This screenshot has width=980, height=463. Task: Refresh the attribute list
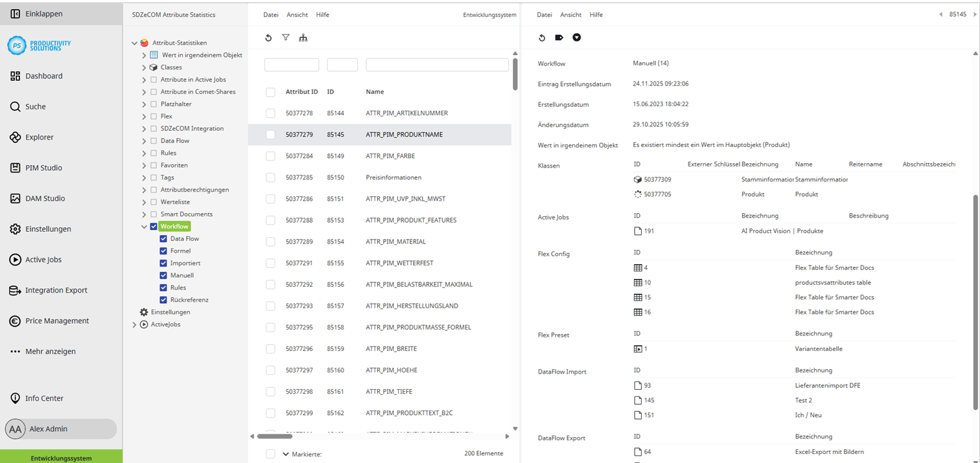point(268,38)
